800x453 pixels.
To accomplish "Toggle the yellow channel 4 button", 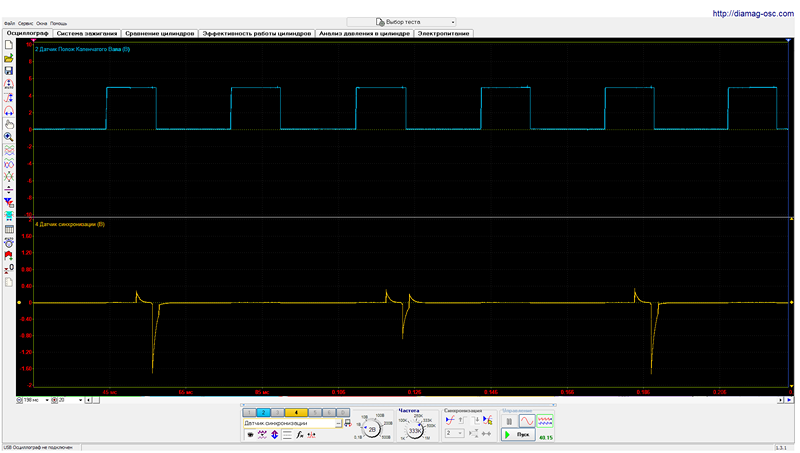I will point(296,412).
